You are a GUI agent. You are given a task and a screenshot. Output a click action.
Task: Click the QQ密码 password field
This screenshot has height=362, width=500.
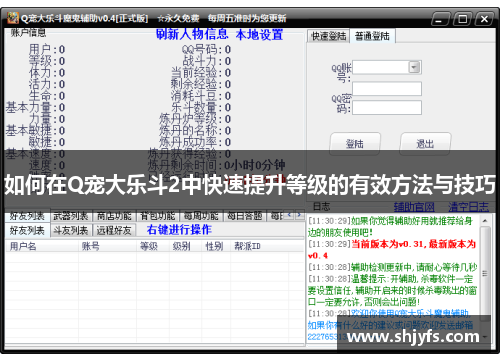387,108
